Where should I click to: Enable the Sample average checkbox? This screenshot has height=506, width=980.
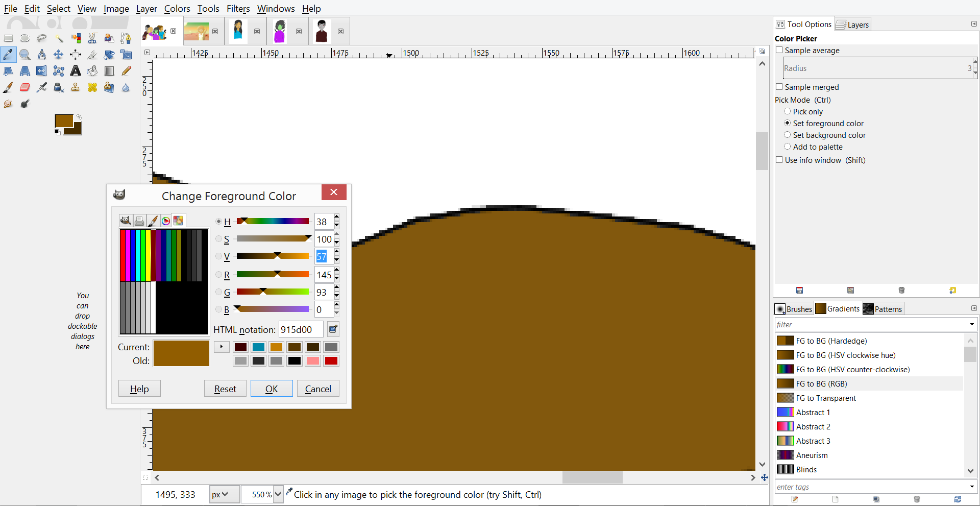779,50
